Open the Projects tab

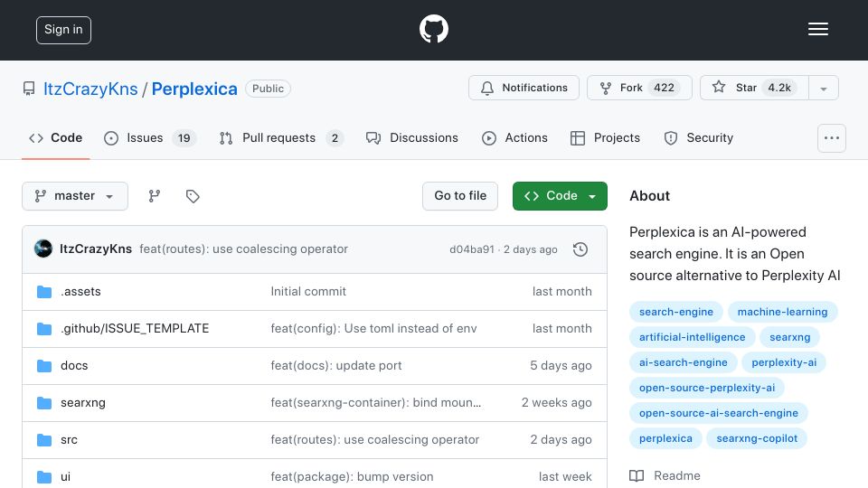tap(605, 137)
